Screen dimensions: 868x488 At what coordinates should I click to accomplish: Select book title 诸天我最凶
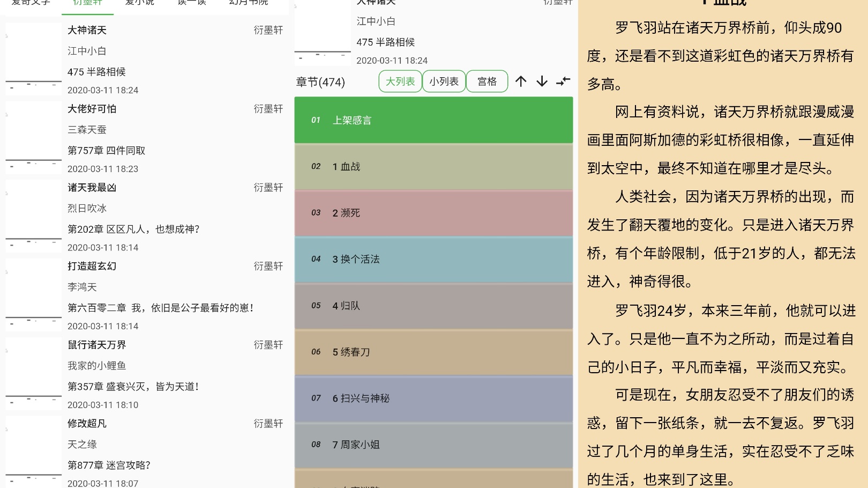coord(92,188)
